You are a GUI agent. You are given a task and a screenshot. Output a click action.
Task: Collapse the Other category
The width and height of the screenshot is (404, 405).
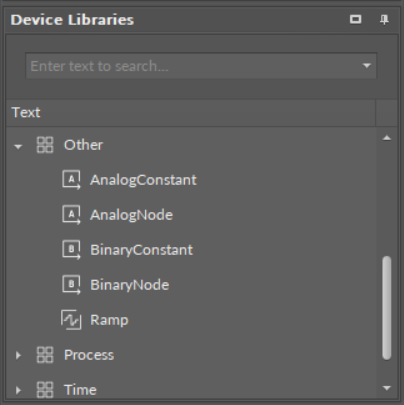pyautogui.click(x=18, y=146)
